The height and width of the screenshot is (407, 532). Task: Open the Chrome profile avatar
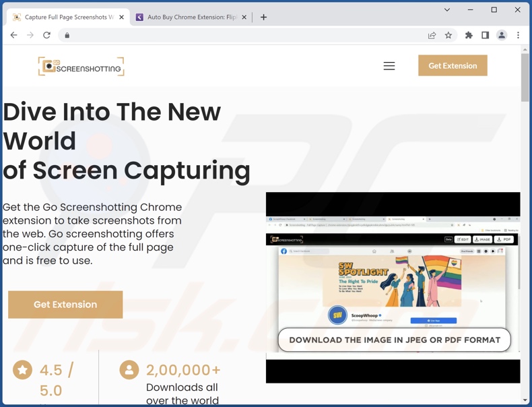[502, 35]
